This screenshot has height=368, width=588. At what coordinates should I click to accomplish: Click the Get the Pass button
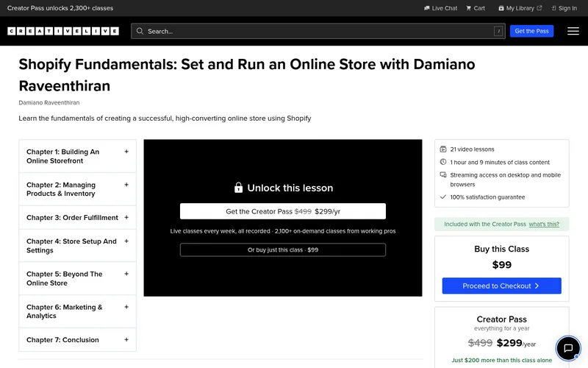point(531,31)
